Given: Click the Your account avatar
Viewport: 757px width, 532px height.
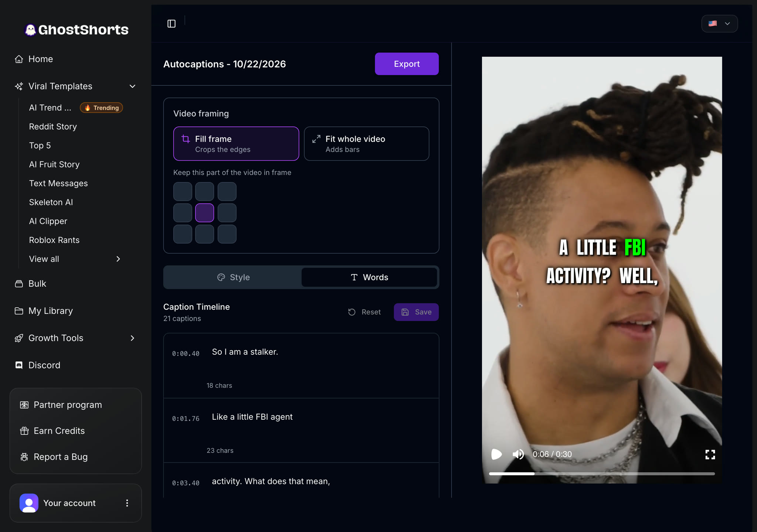Looking at the screenshot, I should tap(29, 503).
